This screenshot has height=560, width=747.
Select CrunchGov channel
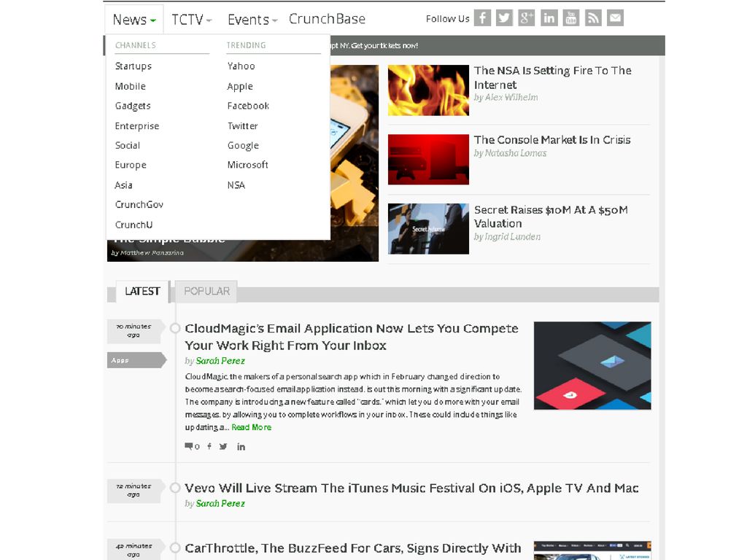click(139, 204)
